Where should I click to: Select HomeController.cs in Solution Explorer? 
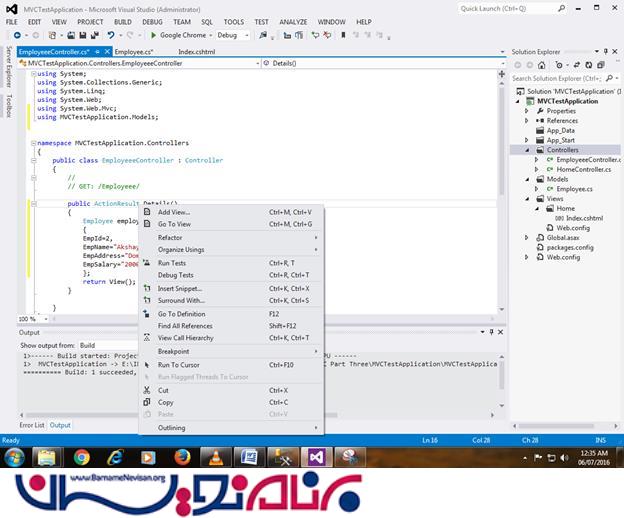pos(582,169)
